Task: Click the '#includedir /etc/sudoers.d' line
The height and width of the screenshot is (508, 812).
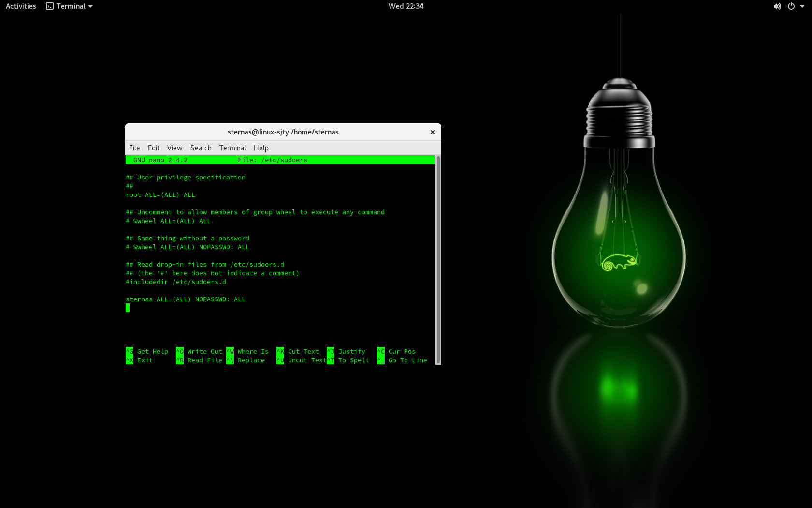Action: (176, 282)
